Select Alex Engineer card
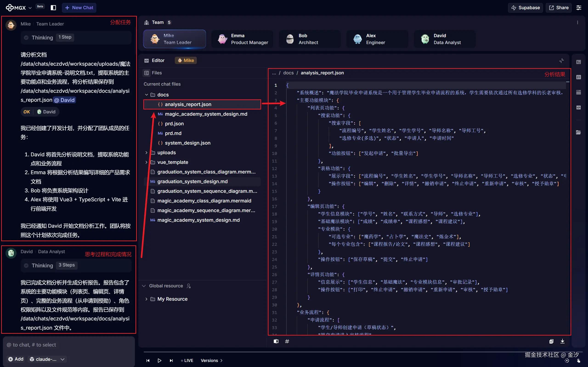Viewport: 588px width, 367px height. tap(377, 39)
